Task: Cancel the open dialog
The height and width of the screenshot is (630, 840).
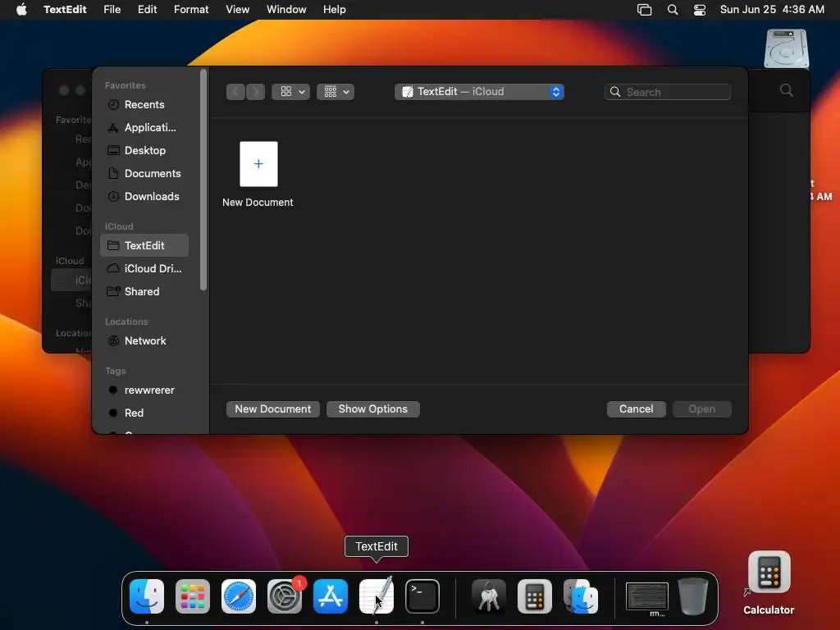Action: pos(636,409)
